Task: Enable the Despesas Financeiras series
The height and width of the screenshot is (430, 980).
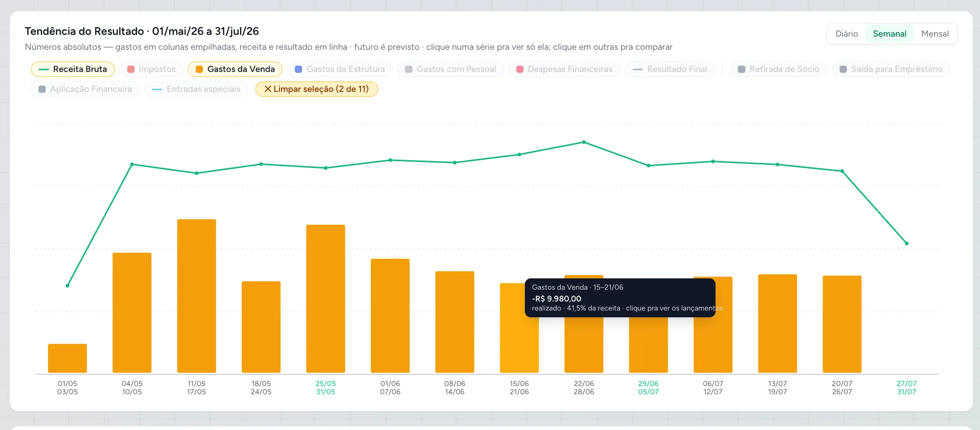Action: [564, 69]
